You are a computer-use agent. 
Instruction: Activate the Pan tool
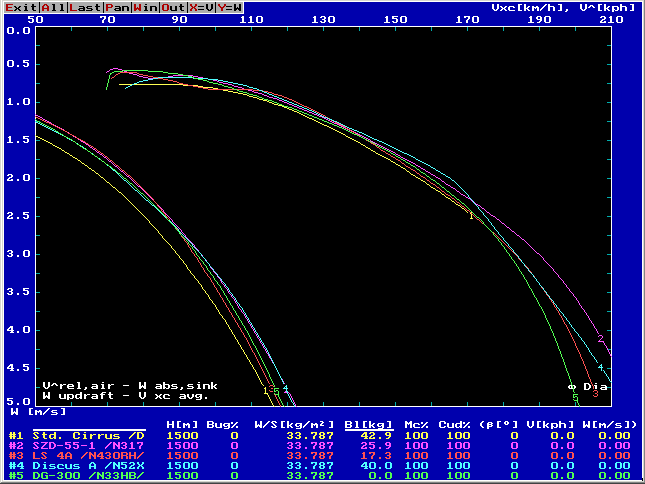point(115,7)
